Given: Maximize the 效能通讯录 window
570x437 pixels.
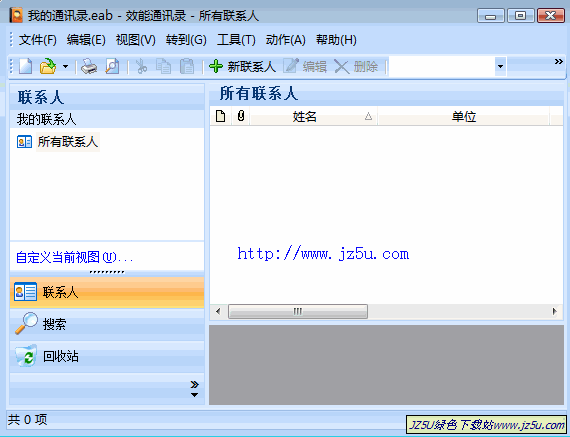Looking at the screenshot, I should coord(520,16).
